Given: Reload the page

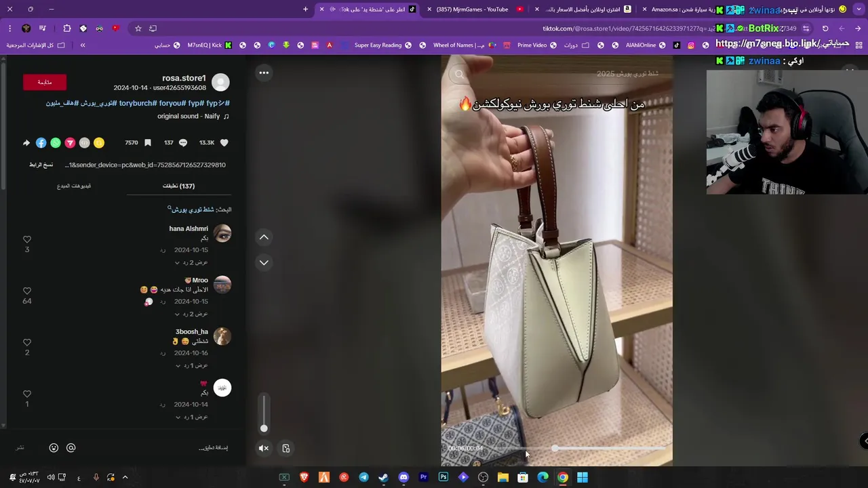Looking at the screenshot, I should click(825, 28).
